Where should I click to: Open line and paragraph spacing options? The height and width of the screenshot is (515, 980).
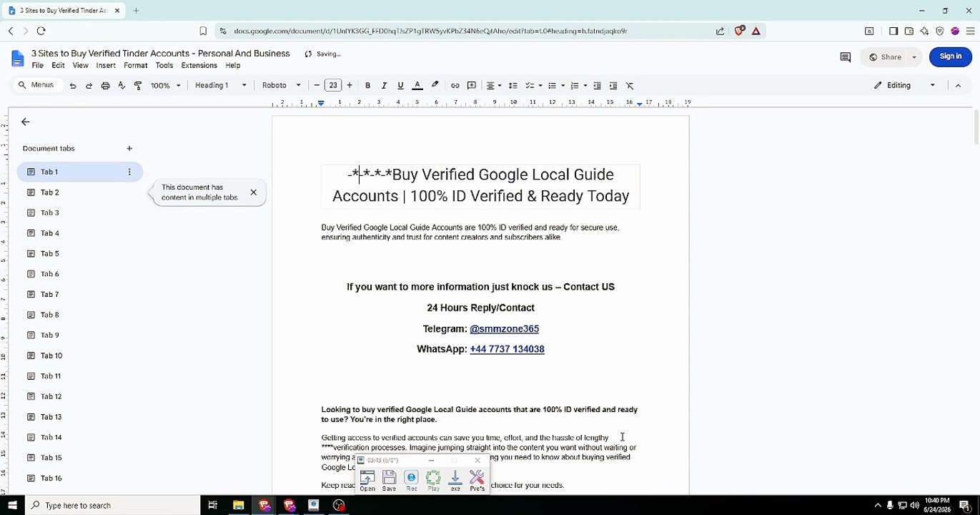pyautogui.click(x=513, y=86)
